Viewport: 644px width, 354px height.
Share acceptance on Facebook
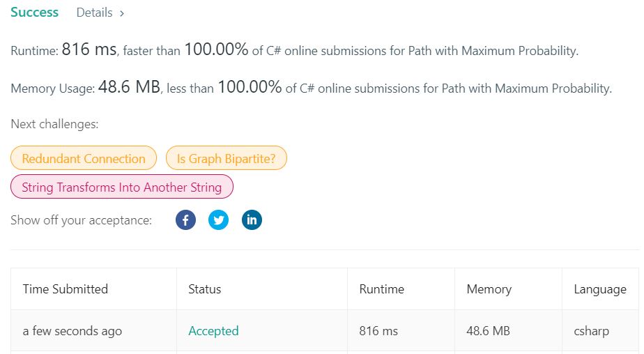coord(185,220)
